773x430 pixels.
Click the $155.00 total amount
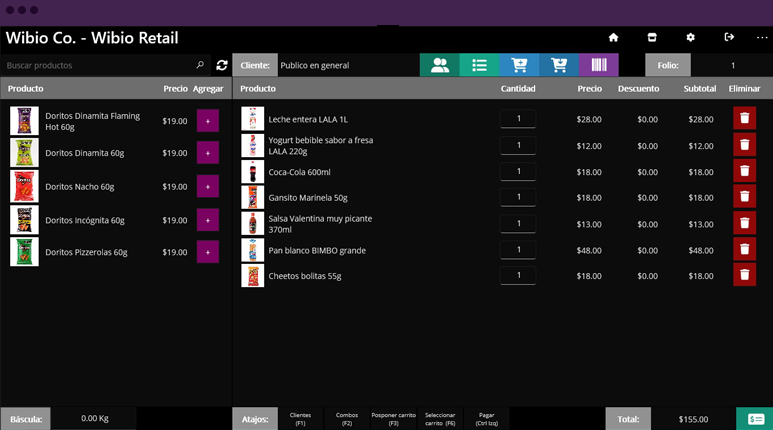coord(693,419)
